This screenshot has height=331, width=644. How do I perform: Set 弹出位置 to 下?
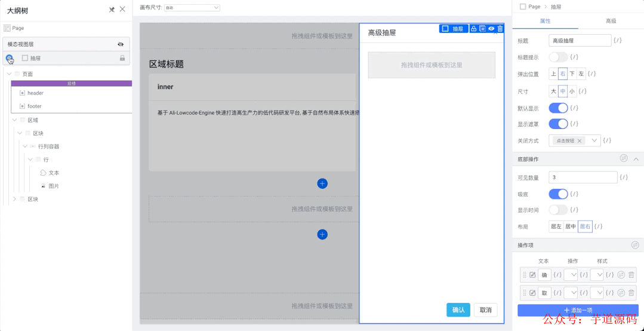click(x=572, y=74)
